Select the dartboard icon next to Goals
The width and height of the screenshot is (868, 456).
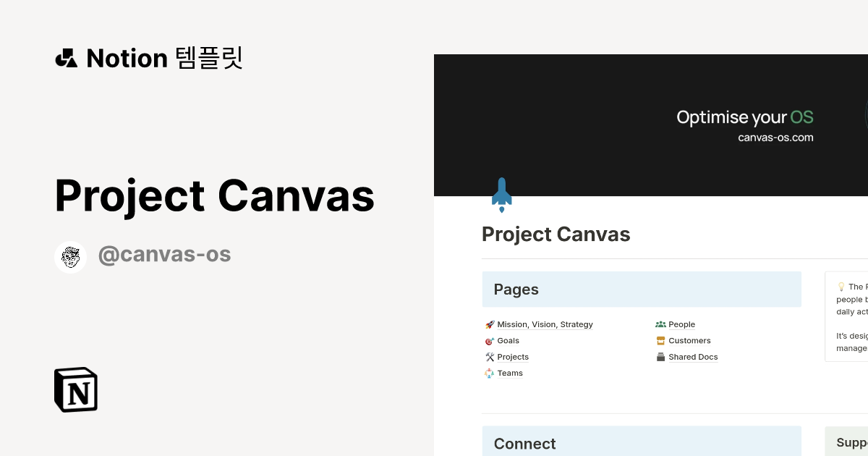pyautogui.click(x=490, y=340)
